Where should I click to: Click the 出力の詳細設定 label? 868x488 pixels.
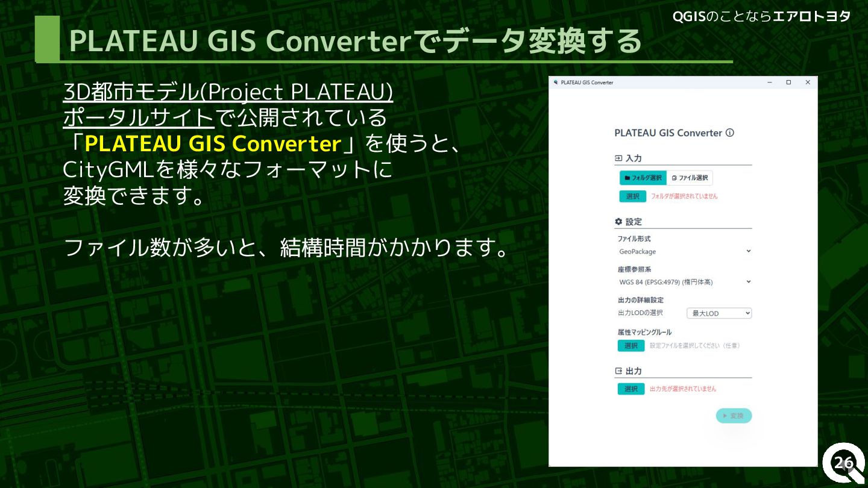pyautogui.click(x=641, y=300)
